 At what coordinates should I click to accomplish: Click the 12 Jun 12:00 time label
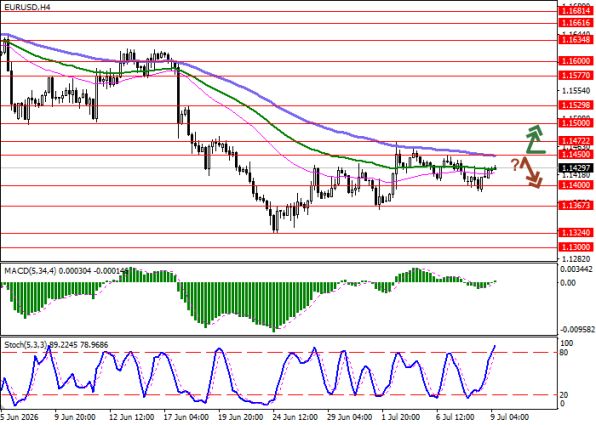point(132,417)
